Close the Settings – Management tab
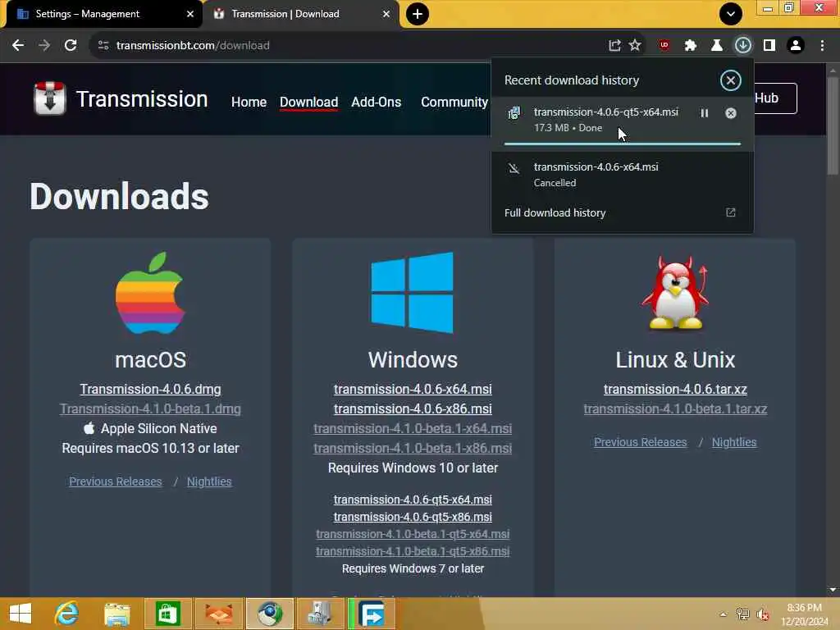Image resolution: width=840 pixels, height=630 pixels. point(189,14)
